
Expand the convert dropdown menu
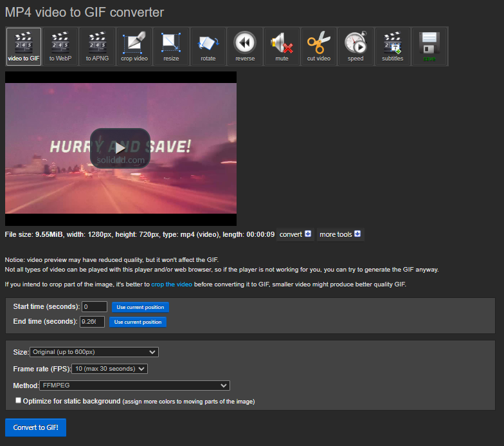[295, 234]
